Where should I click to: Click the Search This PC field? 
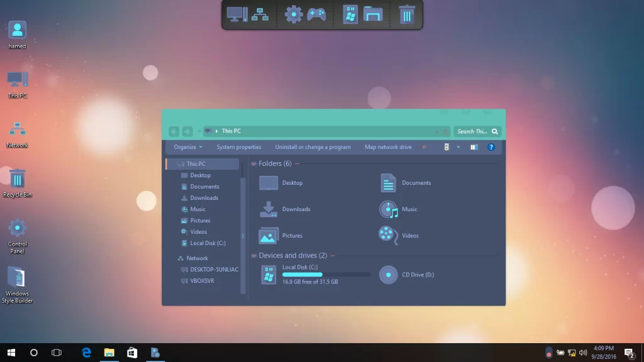point(473,131)
